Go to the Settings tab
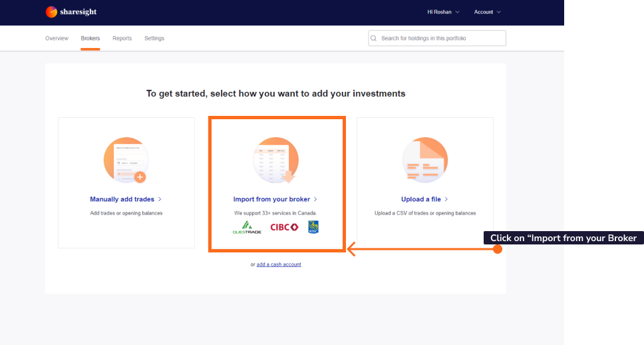 pos(154,38)
